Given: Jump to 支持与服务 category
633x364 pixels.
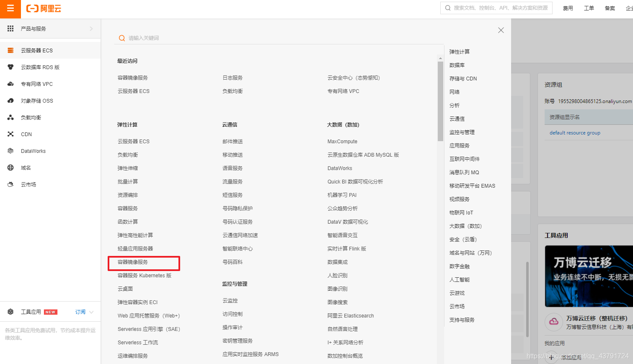Looking at the screenshot, I should tap(462, 320).
